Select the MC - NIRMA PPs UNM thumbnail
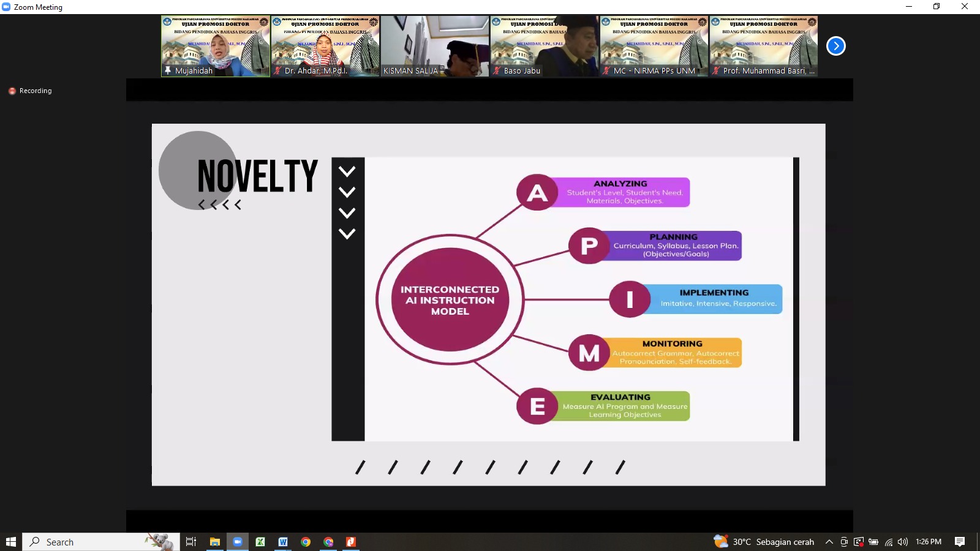980x551 pixels. [x=654, y=46]
